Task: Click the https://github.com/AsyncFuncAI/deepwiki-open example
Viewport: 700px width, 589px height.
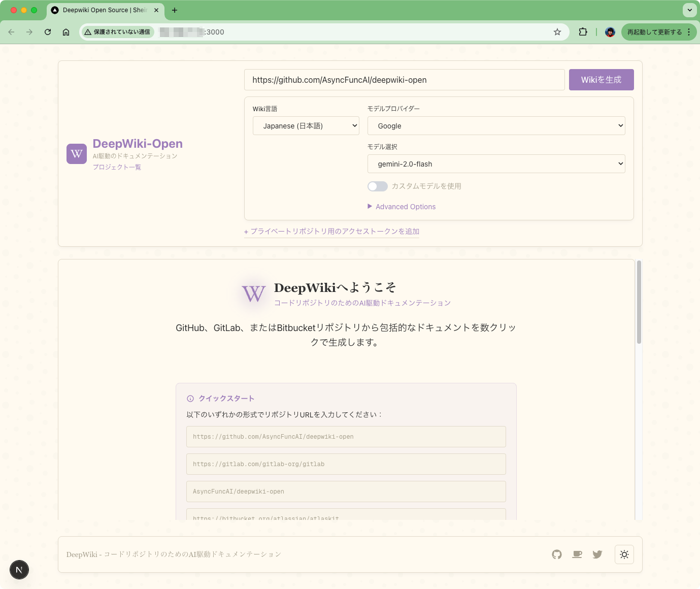Action: (x=346, y=437)
